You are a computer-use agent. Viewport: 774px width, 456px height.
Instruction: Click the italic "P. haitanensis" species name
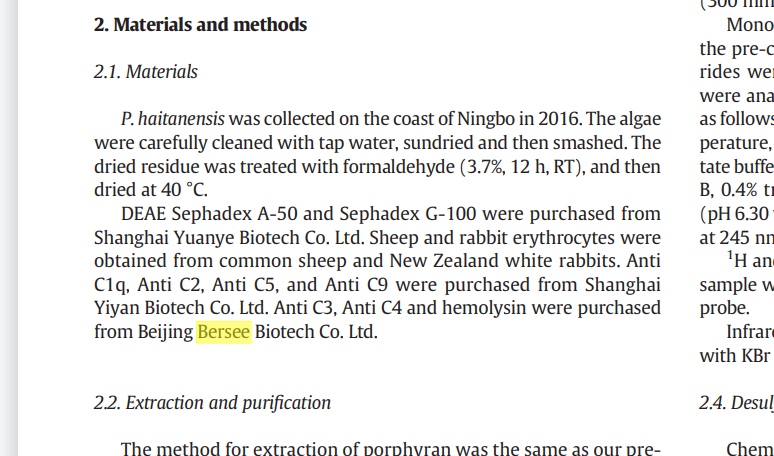tap(172, 119)
